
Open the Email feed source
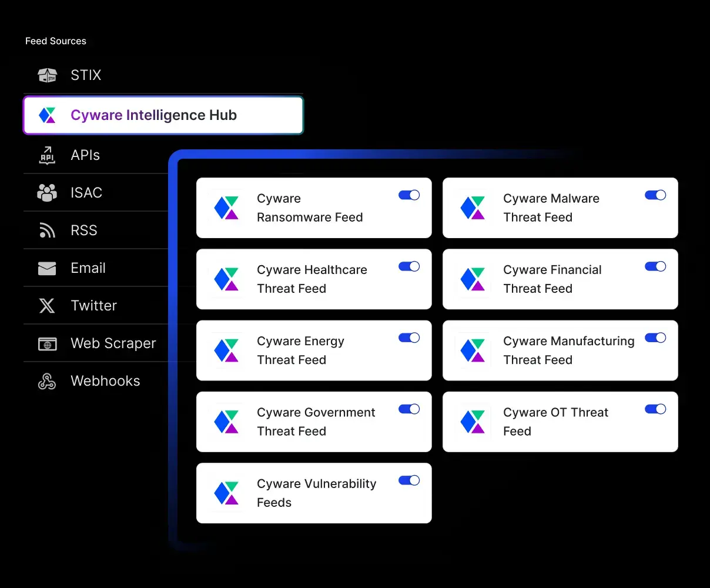[96, 268]
